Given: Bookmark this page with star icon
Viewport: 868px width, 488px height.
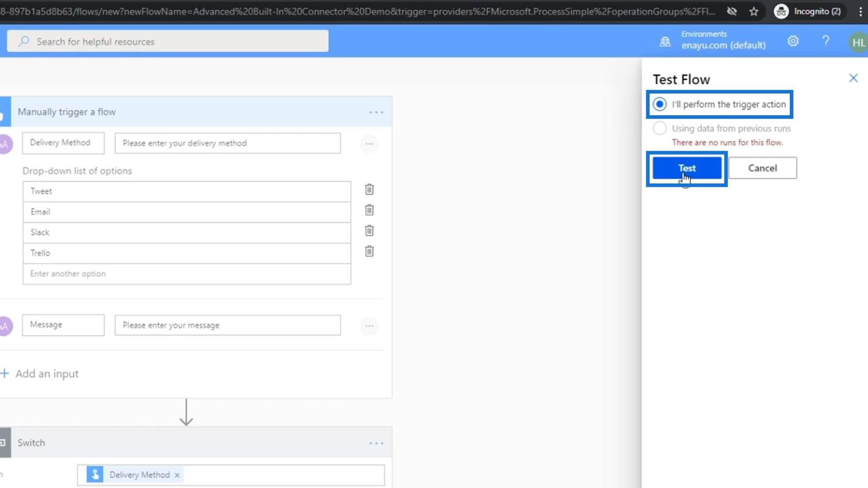Looking at the screenshot, I should click(x=754, y=11).
